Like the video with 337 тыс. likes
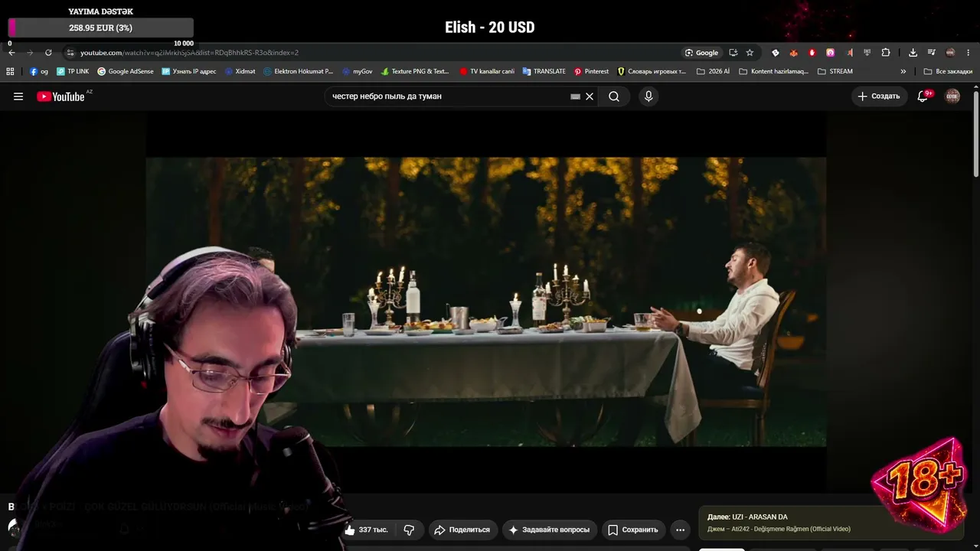 coord(367,530)
